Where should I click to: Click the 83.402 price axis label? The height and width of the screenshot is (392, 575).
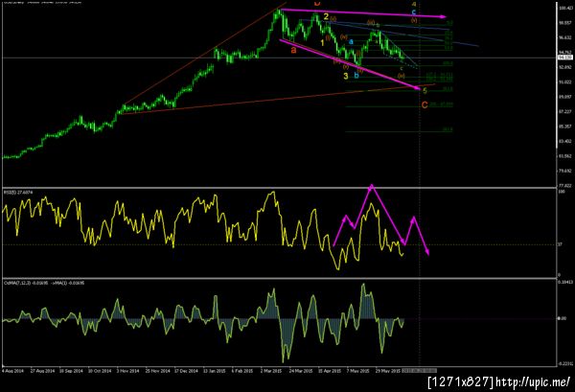tap(565, 141)
